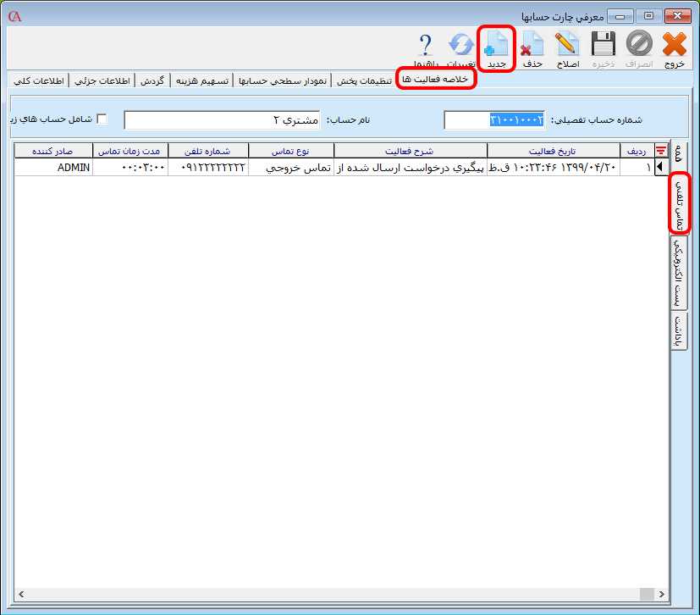The width and height of the screenshot is (700, 615).
Task: Click the نام حساب input field
Action: coord(223,120)
